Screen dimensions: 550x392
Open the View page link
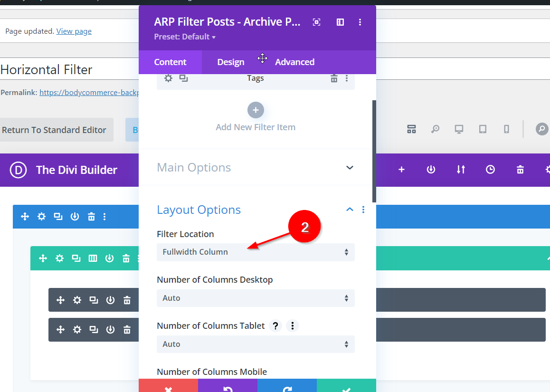click(74, 31)
